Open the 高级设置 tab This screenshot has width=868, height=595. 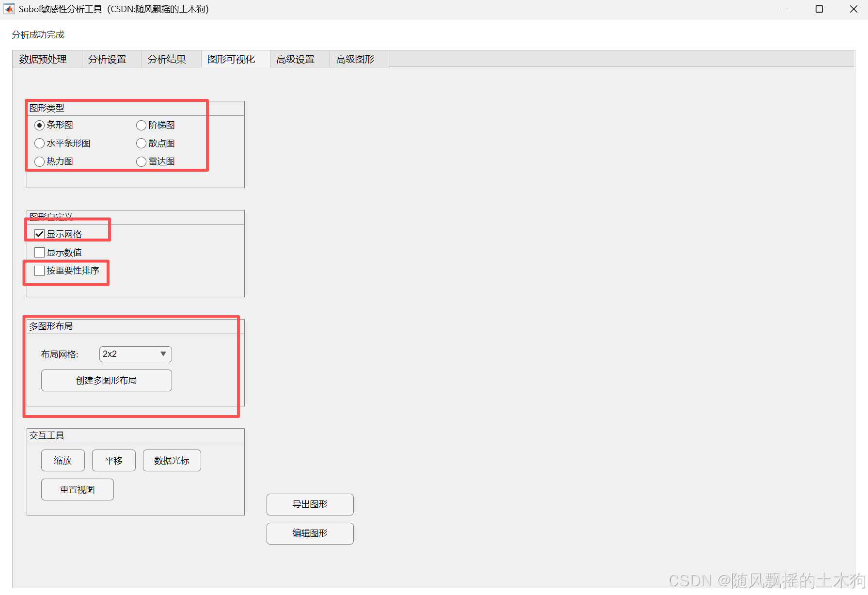(300, 59)
